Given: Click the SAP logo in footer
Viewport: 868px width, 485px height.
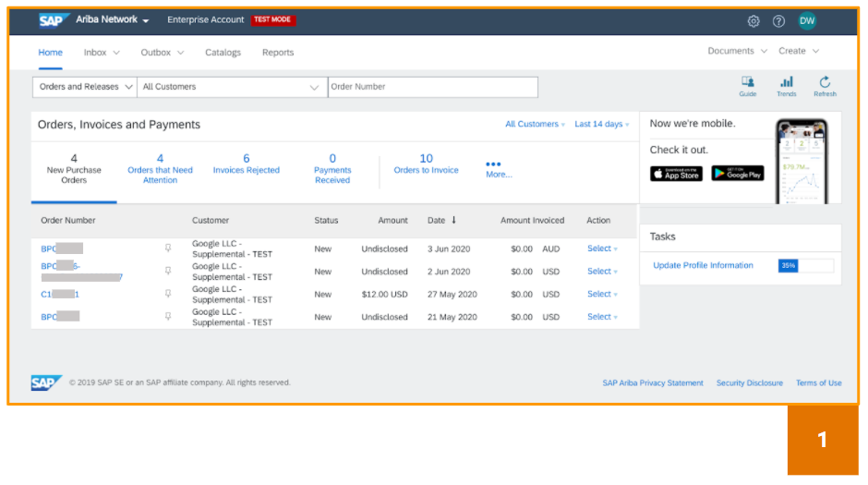Looking at the screenshot, I should pyautogui.click(x=46, y=382).
